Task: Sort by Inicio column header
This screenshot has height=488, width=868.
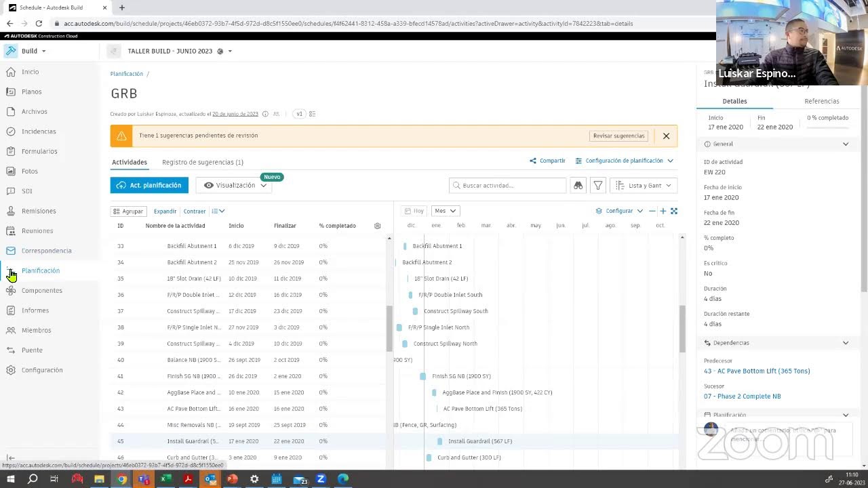Action: tap(236, 226)
